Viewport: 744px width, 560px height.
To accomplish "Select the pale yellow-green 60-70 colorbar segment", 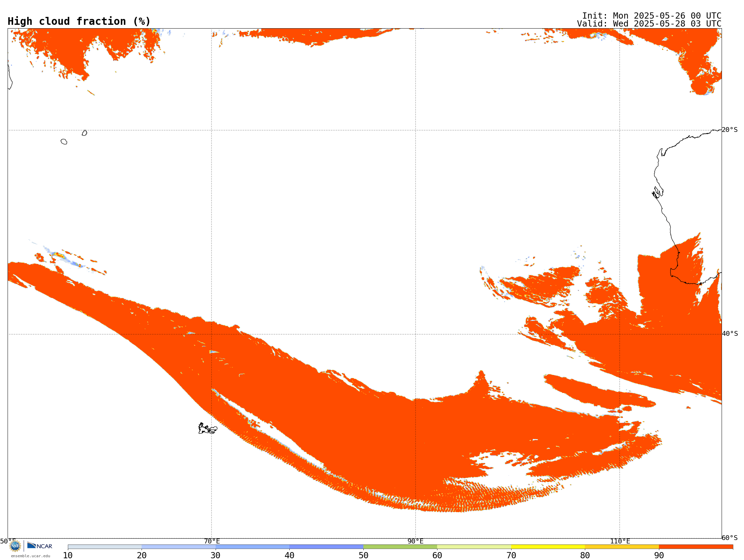I will pos(474,547).
